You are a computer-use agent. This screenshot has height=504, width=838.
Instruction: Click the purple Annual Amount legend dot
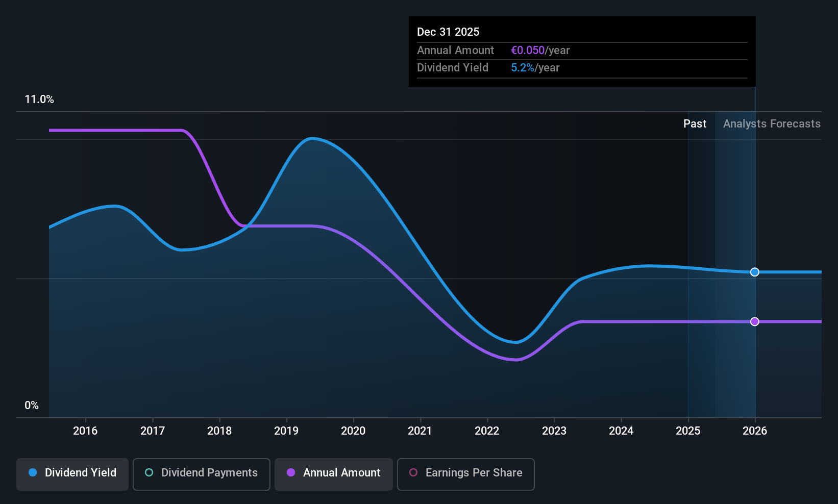(291, 472)
